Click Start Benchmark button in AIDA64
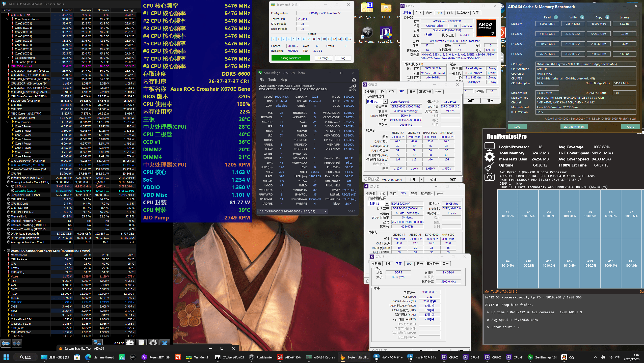The width and height of the screenshot is (644, 363). pyautogui.click(x=574, y=127)
